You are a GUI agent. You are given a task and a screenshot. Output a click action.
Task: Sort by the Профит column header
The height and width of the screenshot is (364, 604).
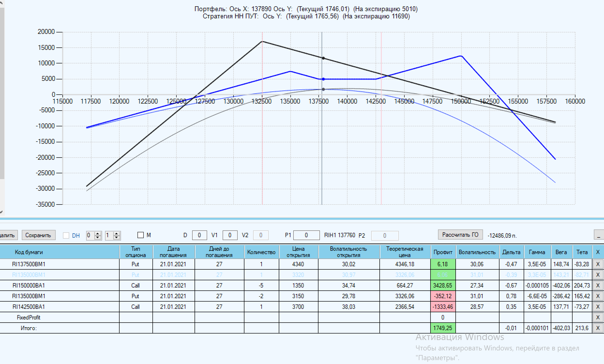click(443, 252)
